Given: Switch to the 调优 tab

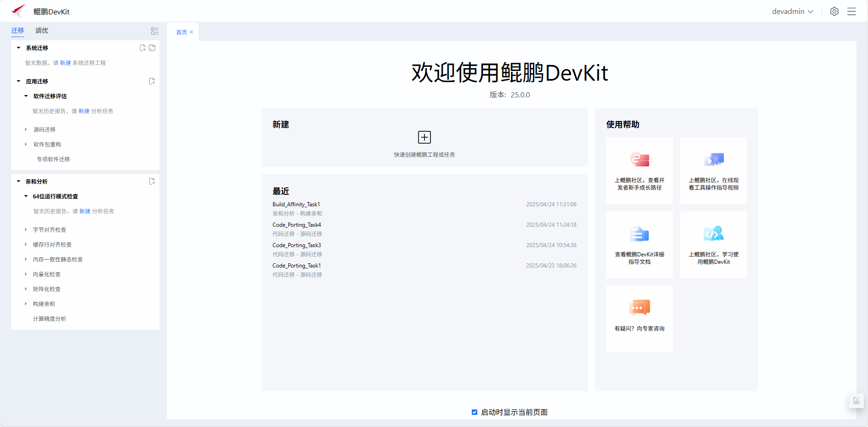Looking at the screenshot, I should (x=42, y=31).
